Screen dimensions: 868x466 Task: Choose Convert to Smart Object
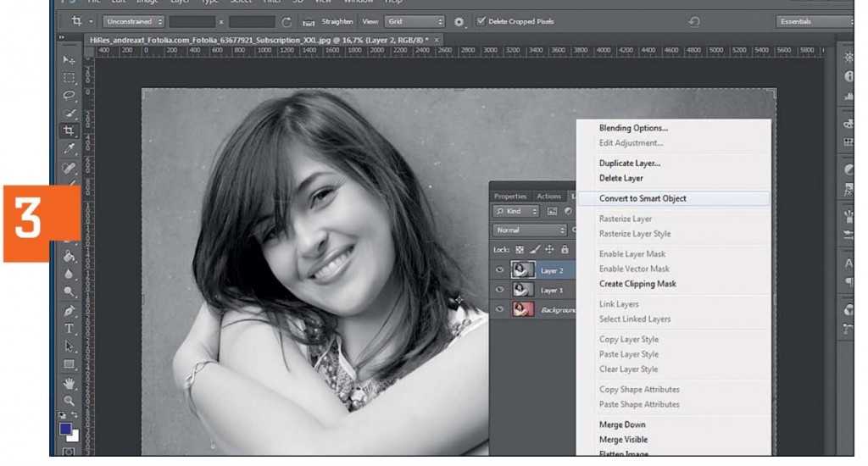pyautogui.click(x=643, y=198)
